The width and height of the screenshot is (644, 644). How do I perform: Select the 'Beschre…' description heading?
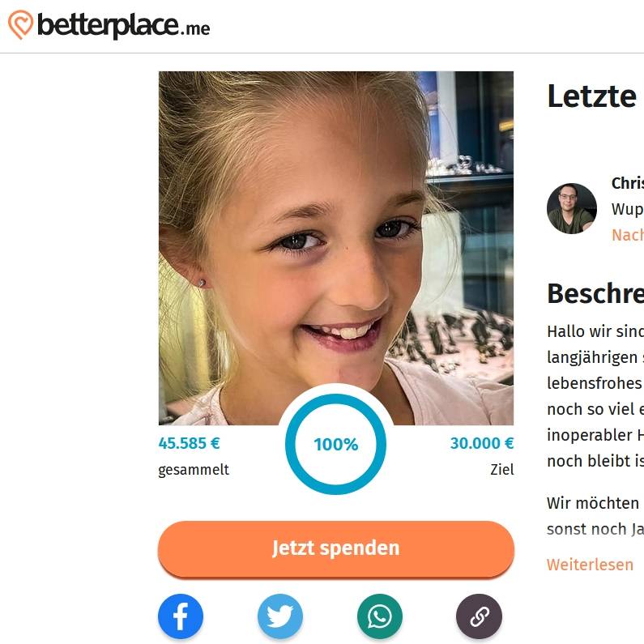[x=595, y=293]
